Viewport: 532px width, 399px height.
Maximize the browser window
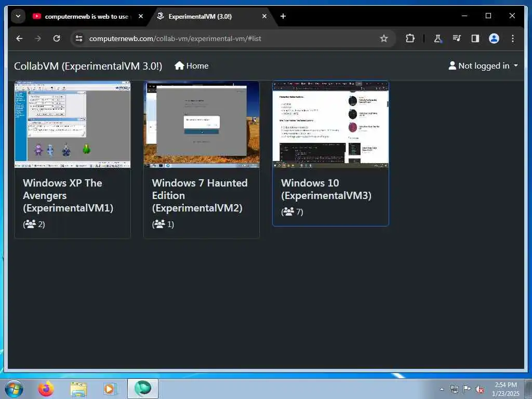click(x=488, y=16)
